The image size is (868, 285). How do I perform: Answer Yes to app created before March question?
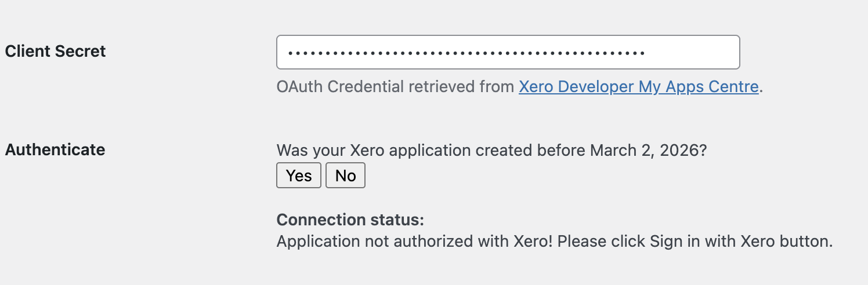[299, 176]
